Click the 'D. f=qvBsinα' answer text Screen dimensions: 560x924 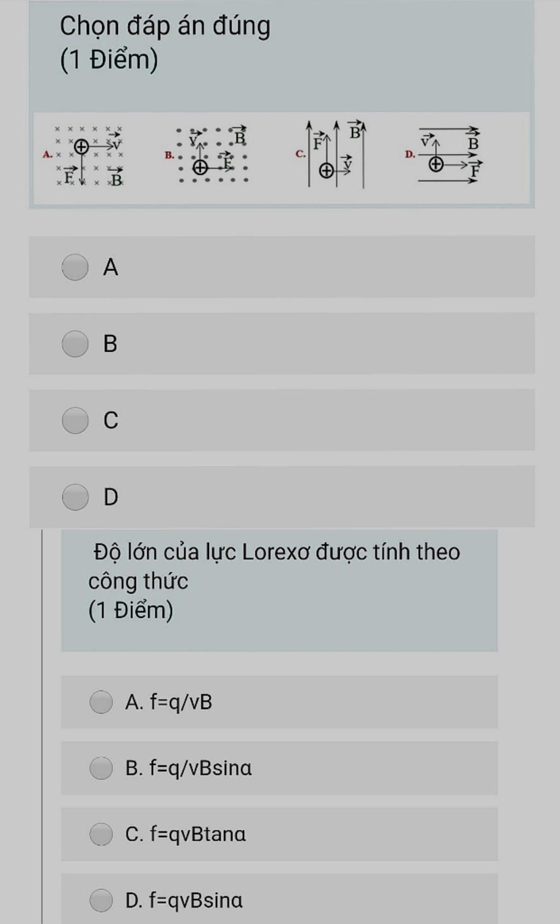click(184, 900)
